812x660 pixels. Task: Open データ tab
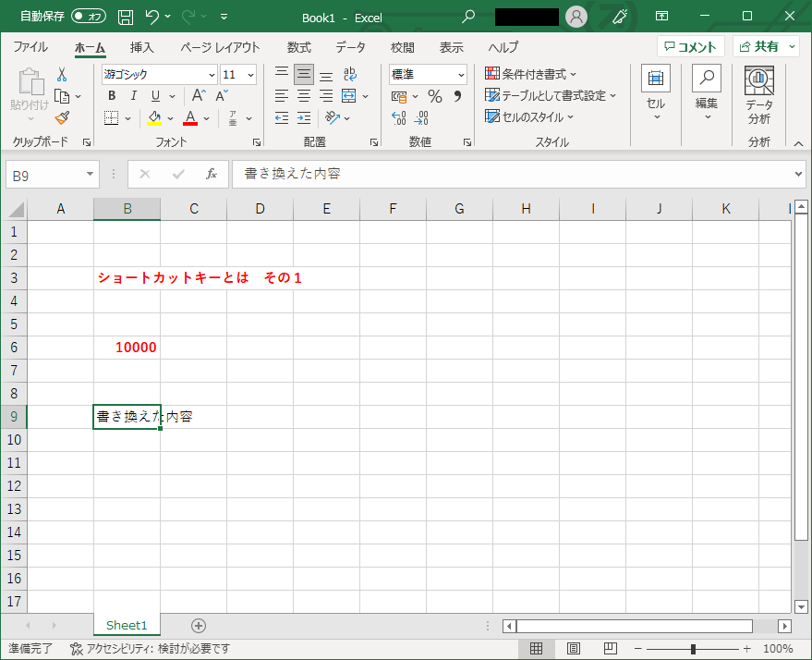pos(350,47)
